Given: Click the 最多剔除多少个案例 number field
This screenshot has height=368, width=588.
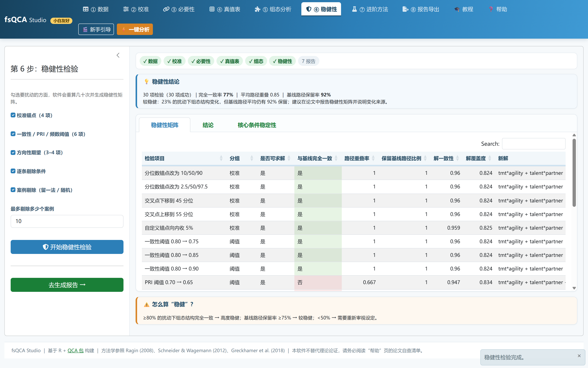Looking at the screenshot, I should (x=67, y=221).
